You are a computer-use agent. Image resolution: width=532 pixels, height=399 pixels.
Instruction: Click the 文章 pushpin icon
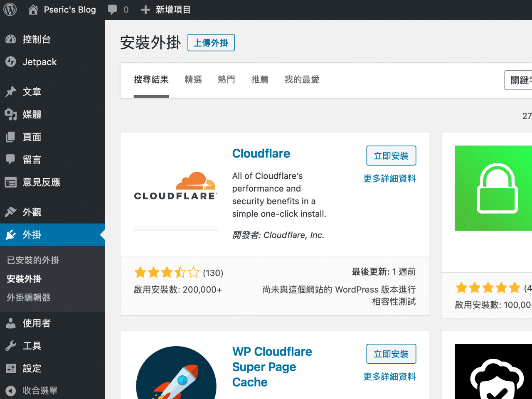(11, 92)
